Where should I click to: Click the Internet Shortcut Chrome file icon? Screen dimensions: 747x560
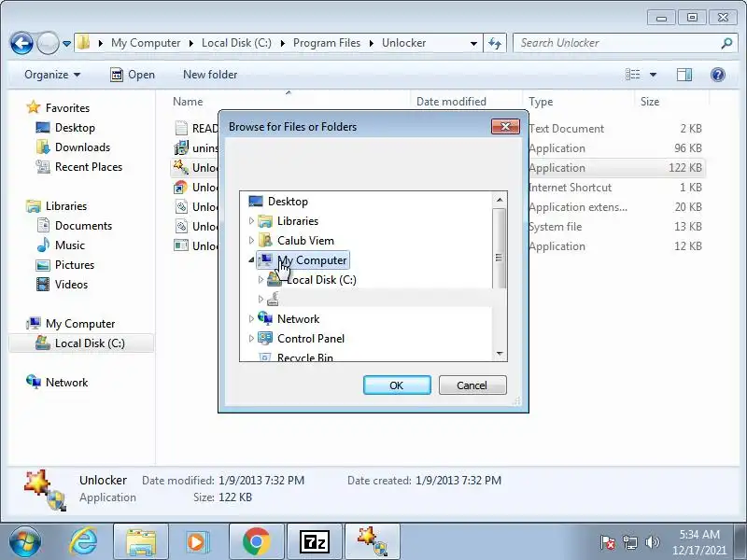click(x=181, y=188)
